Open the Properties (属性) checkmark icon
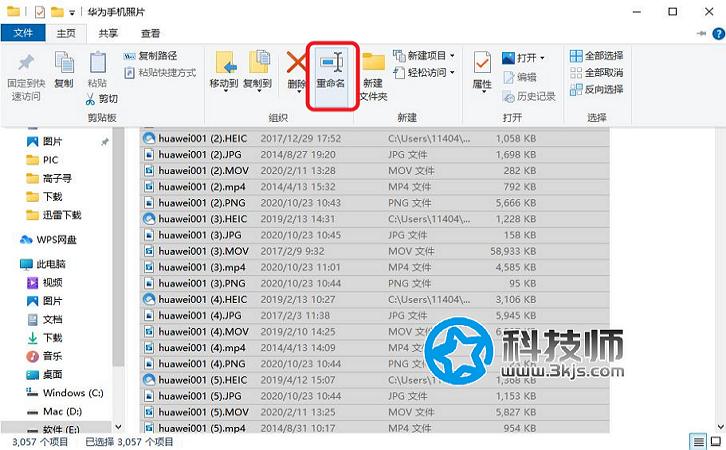 pos(482,68)
